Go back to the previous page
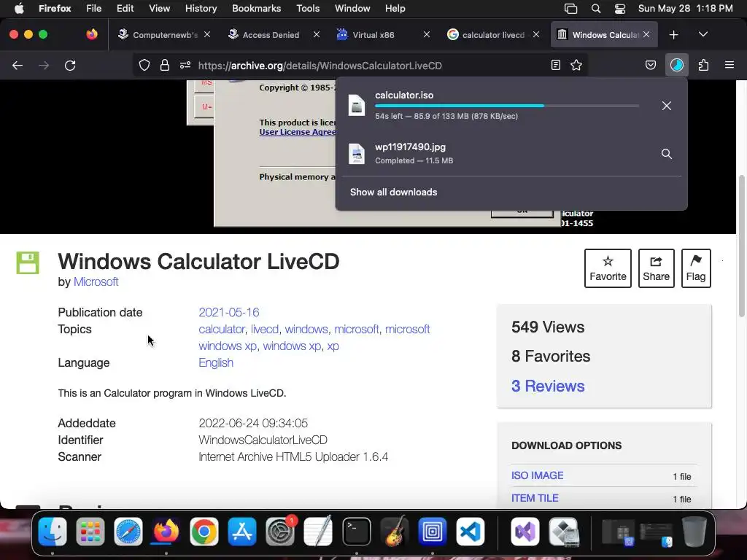 18,65
